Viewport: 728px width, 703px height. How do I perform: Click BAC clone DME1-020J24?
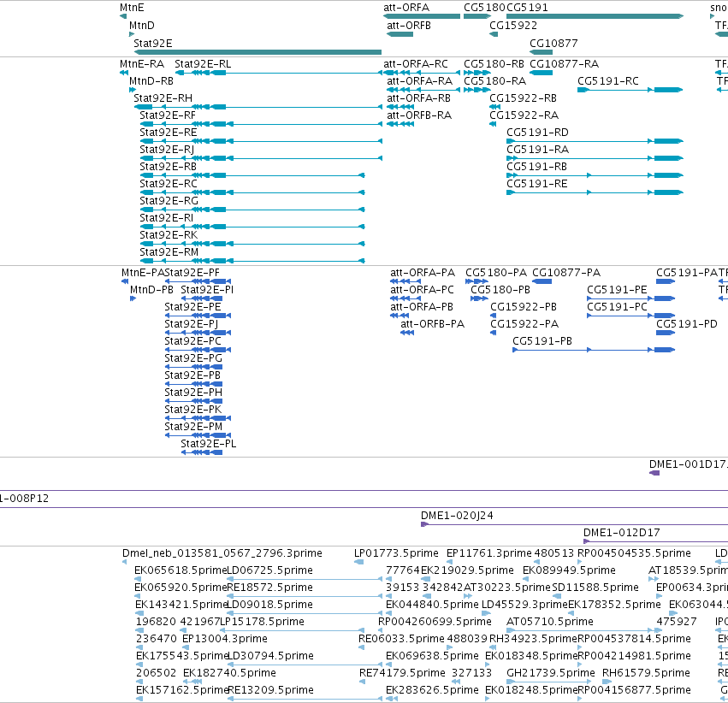574,524
